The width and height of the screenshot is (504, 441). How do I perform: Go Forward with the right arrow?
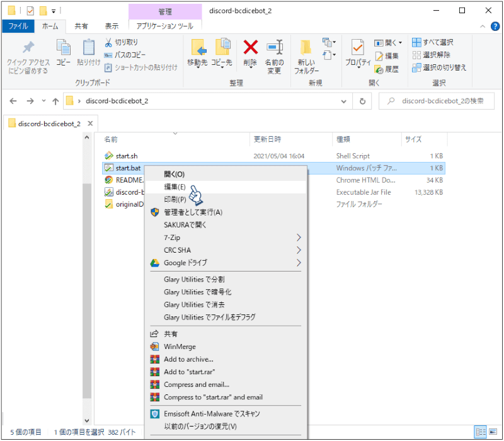[30, 101]
